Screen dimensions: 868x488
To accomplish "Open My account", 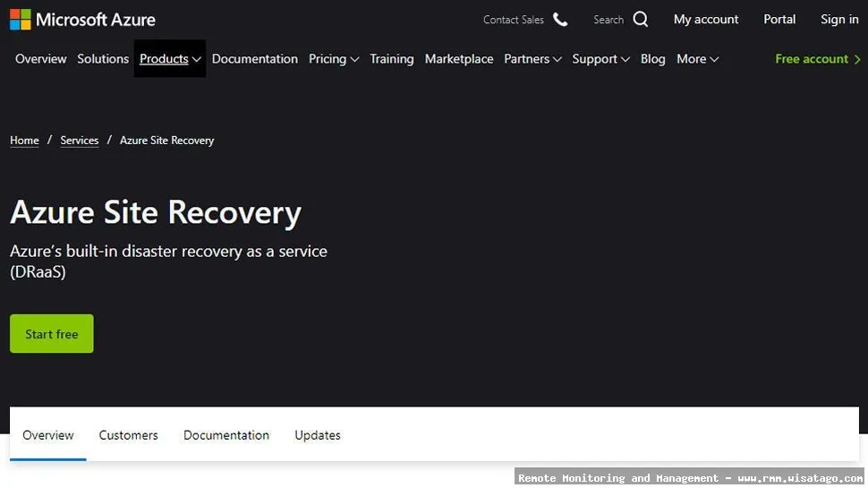I will 706,20.
